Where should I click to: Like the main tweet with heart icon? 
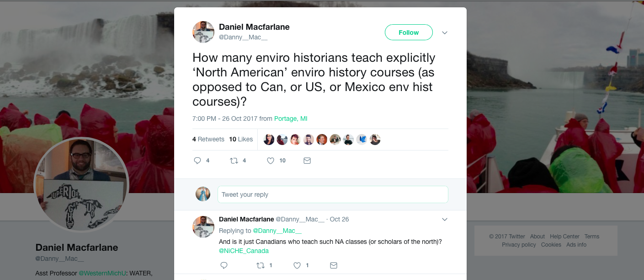[271, 161]
